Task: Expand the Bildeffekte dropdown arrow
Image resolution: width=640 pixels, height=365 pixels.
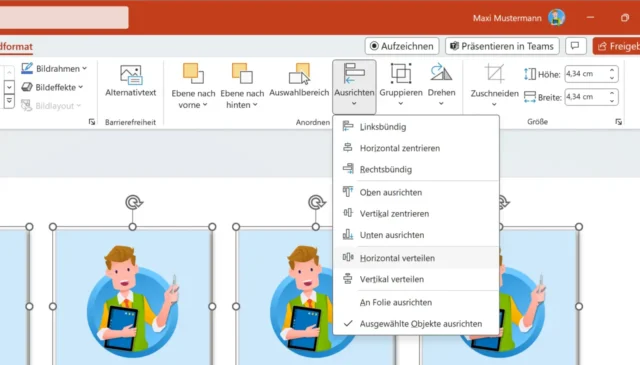Action: [81, 87]
